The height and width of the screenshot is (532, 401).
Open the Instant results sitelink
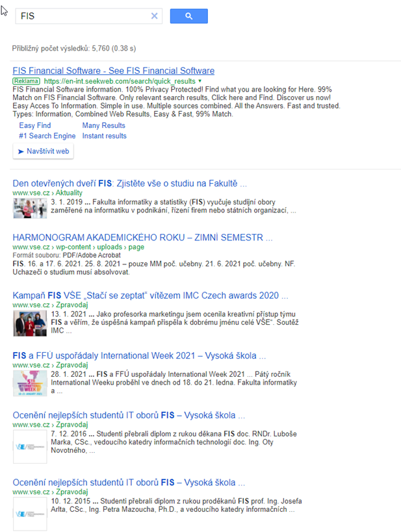(104, 136)
